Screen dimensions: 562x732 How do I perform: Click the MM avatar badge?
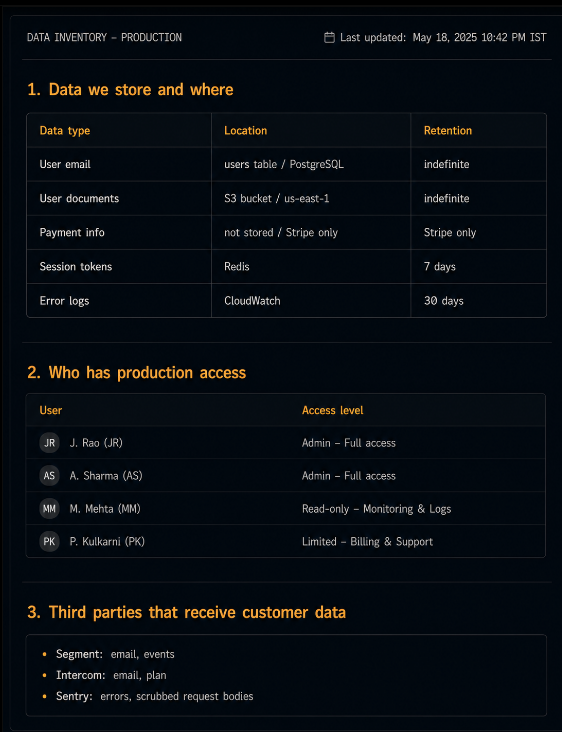click(x=49, y=508)
